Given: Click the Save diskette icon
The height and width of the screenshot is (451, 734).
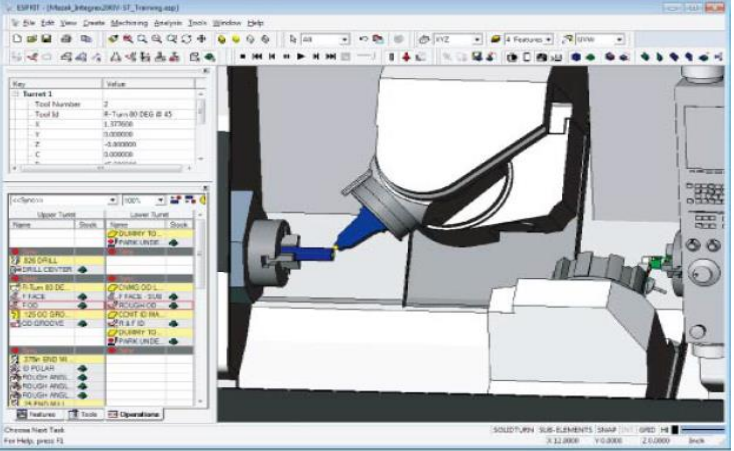Looking at the screenshot, I should coord(46,39).
